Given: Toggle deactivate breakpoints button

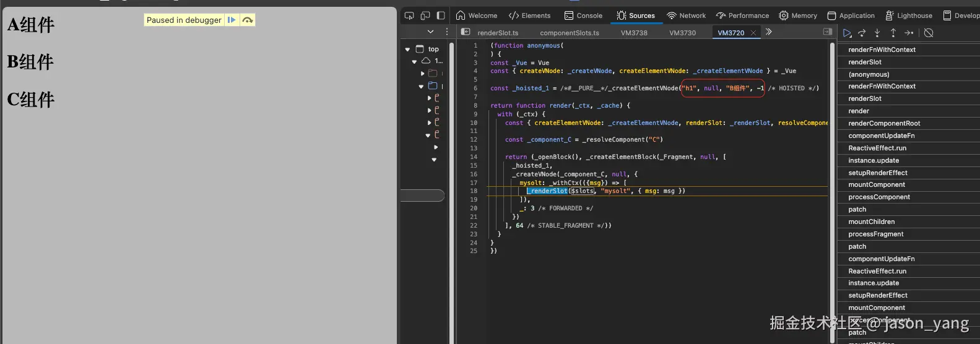Looking at the screenshot, I should pos(929,33).
